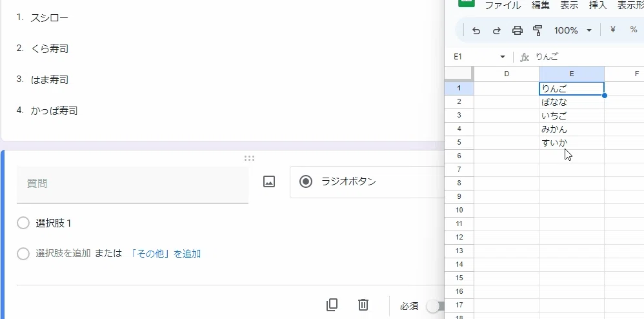Click the Print icon in Sheets
Screen dimensions: 644x319
[518, 30]
